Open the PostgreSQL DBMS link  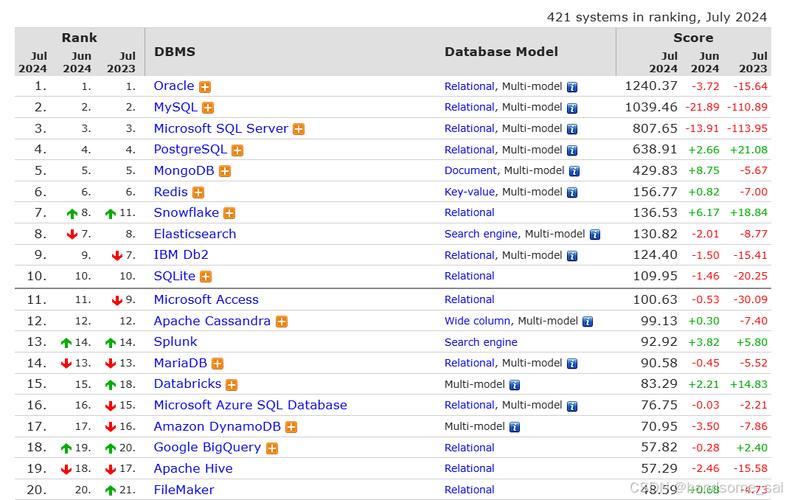point(190,149)
